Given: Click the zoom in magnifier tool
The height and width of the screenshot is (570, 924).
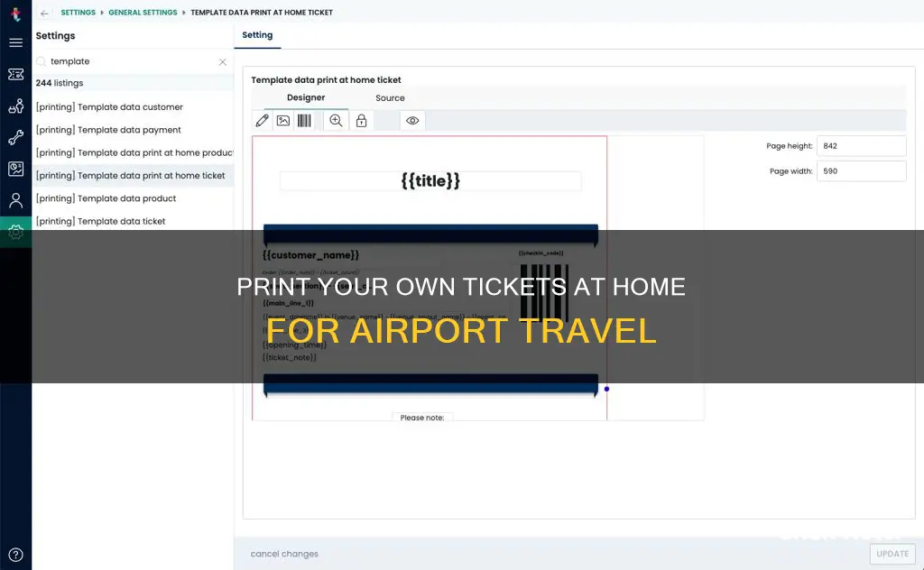Looking at the screenshot, I should (x=336, y=121).
